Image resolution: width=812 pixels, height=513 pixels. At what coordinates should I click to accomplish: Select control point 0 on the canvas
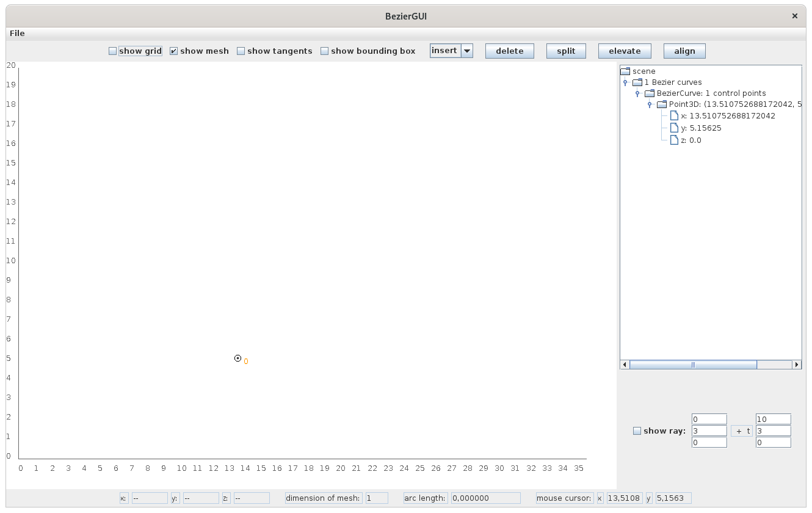click(238, 358)
